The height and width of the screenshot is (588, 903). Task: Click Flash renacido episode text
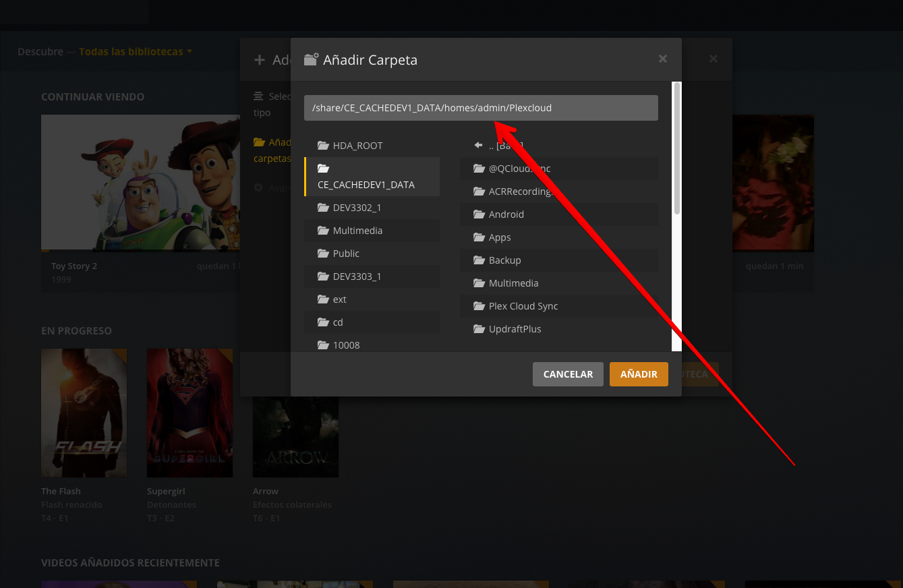[71, 505]
